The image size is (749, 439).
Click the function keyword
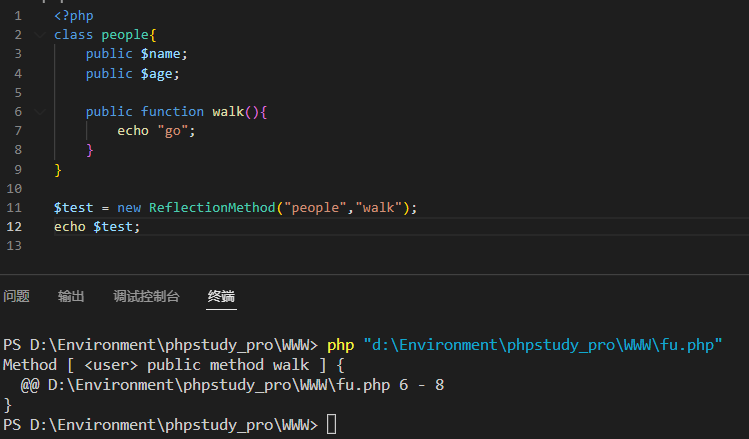pos(172,111)
